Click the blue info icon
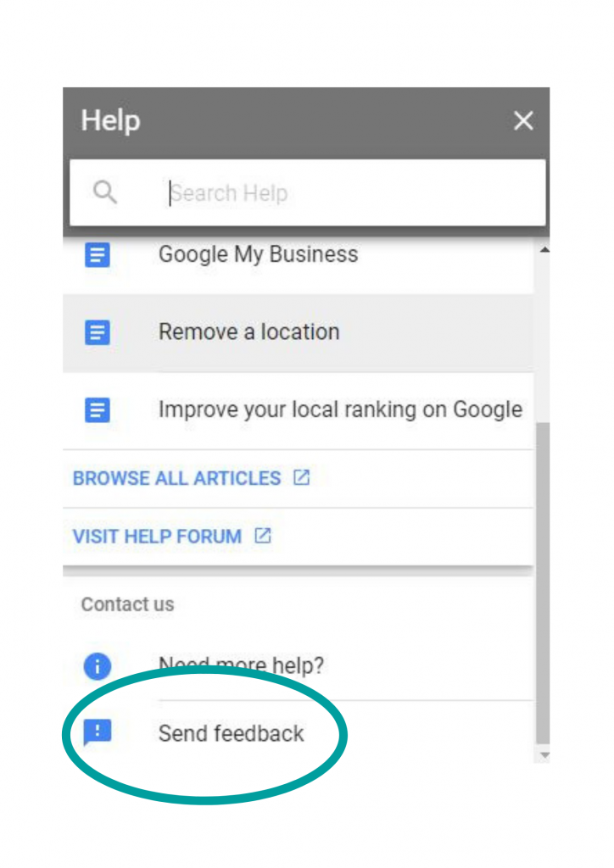 click(x=98, y=666)
